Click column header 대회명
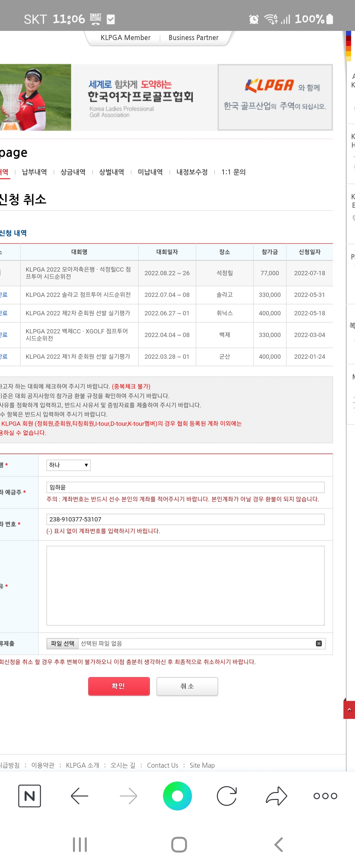355x868 pixels. point(79,252)
